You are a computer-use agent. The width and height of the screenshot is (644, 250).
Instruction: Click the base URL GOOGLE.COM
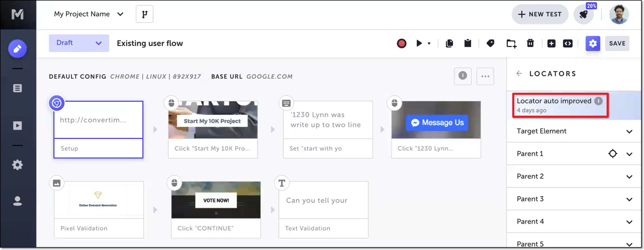[269, 76]
